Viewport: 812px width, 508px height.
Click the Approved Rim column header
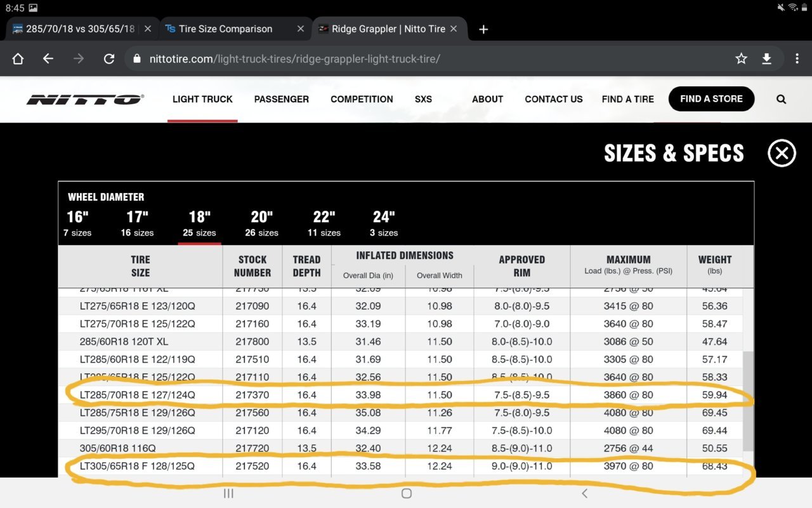point(521,266)
